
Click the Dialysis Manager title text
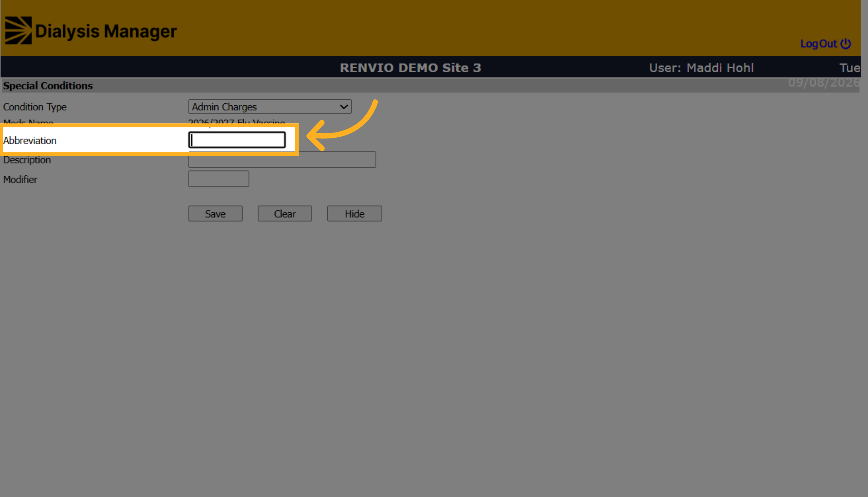(x=106, y=31)
